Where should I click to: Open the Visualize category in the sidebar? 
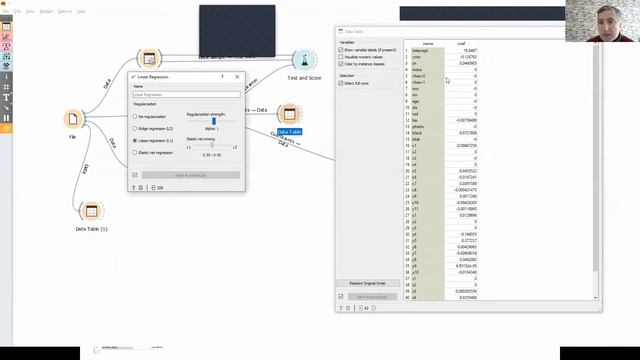6,37
